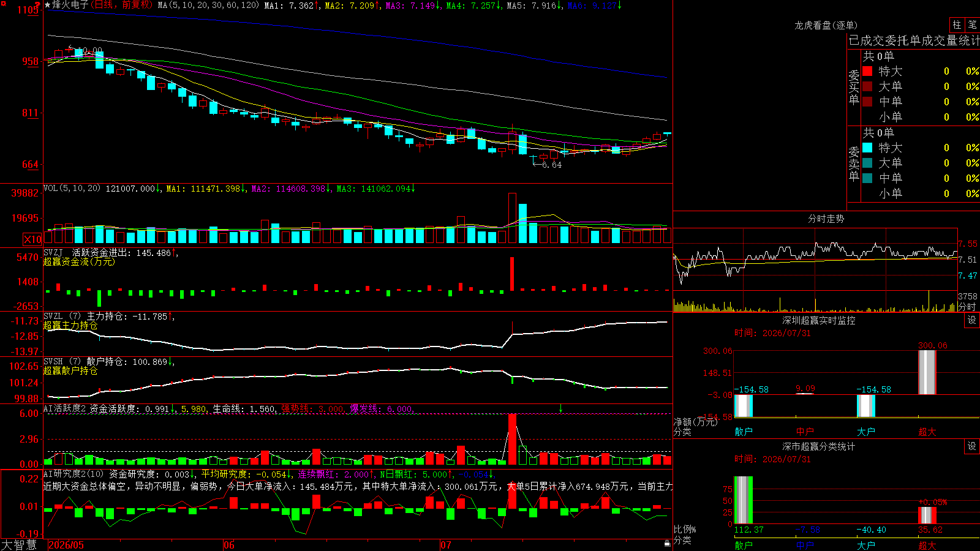Click the (日线, 前复权) period label
980x551 pixels.
pyautogui.click(x=123, y=5)
